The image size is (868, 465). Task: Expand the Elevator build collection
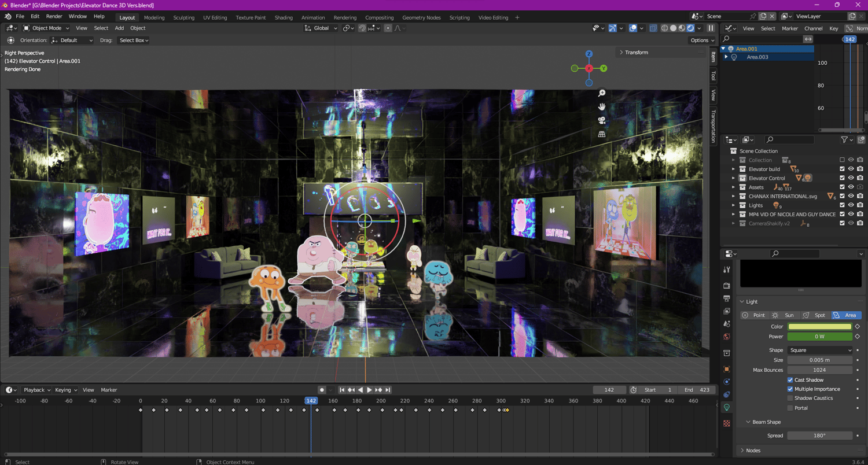[733, 169]
